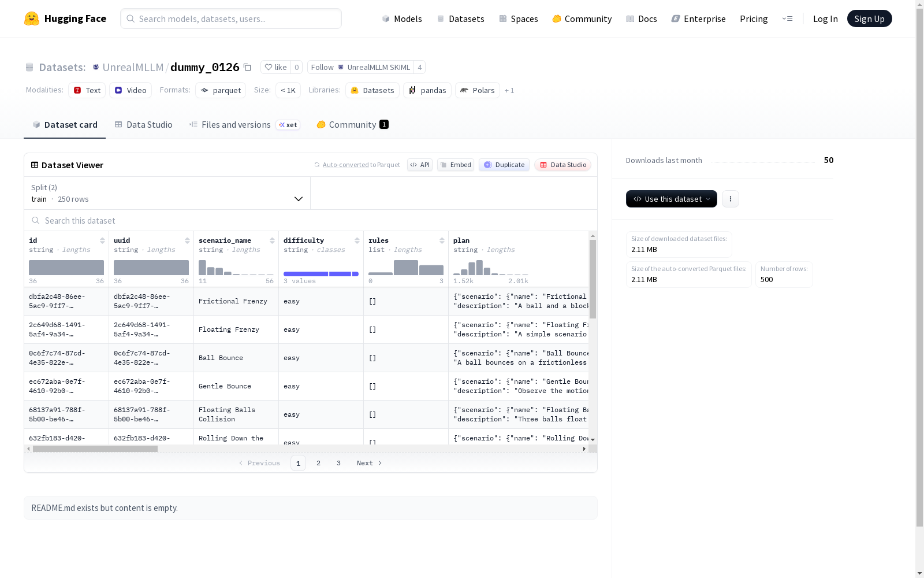
Task: Sort by the id column arrows
Action: click(102, 240)
